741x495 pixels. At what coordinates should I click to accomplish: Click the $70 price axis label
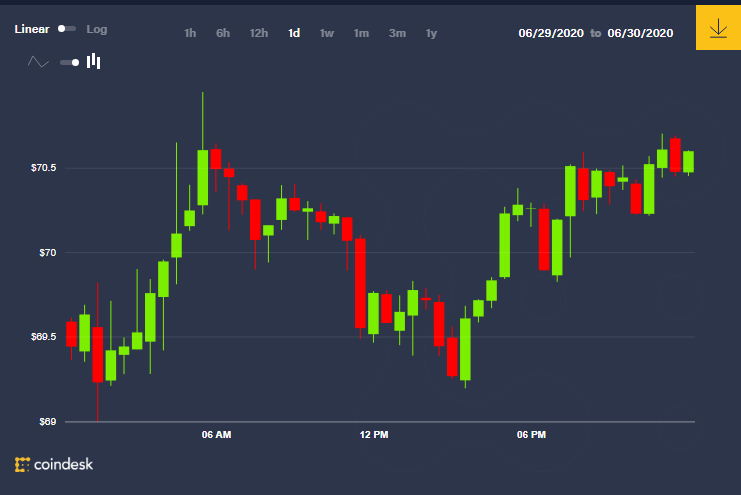coord(47,252)
